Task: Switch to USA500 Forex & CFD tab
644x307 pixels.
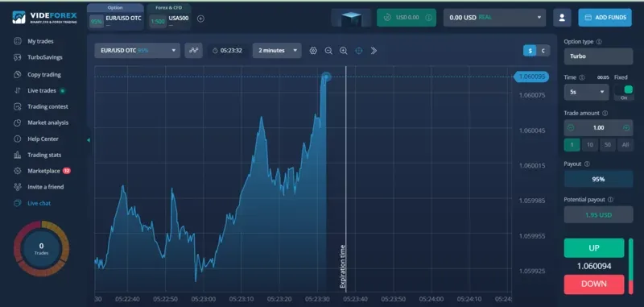Action: [x=168, y=17]
